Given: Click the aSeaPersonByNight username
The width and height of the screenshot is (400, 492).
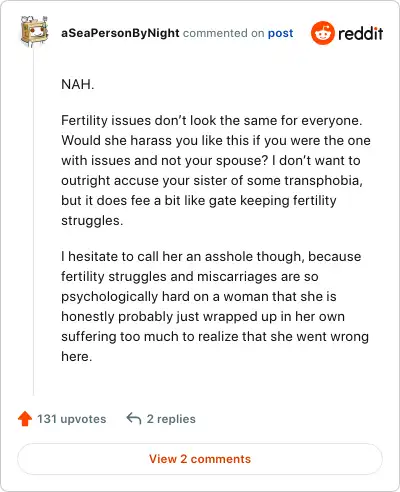Looking at the screenshot, I should pos(120,33).
